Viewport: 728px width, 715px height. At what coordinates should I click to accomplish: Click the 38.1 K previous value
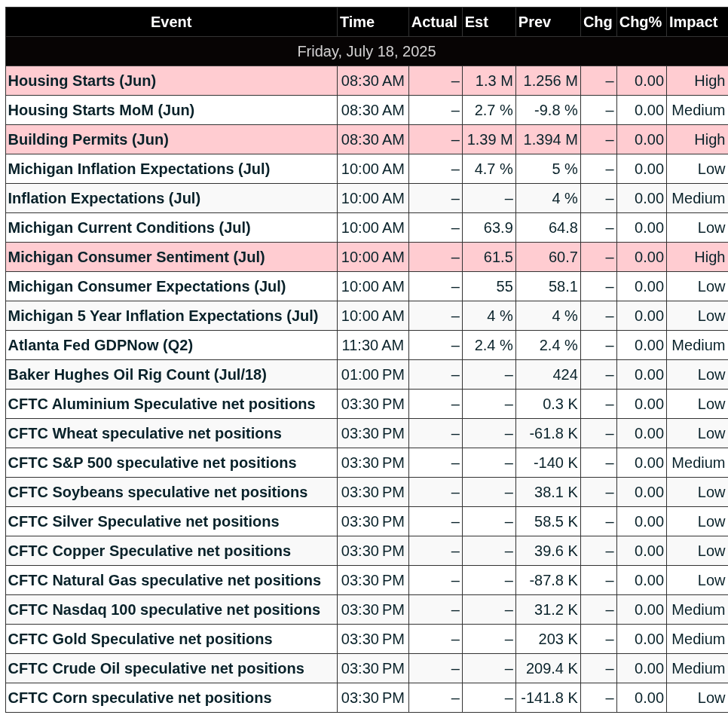555,492
